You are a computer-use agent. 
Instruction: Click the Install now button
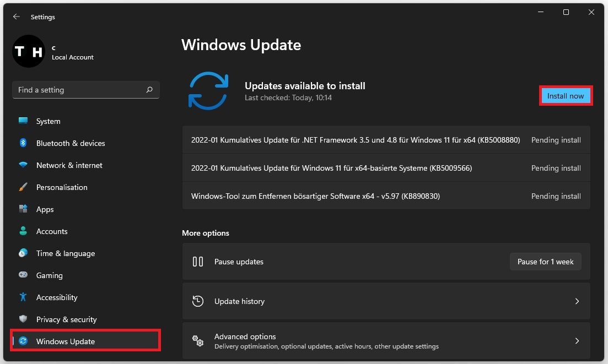pyautogui.click(x=566, y=96)
